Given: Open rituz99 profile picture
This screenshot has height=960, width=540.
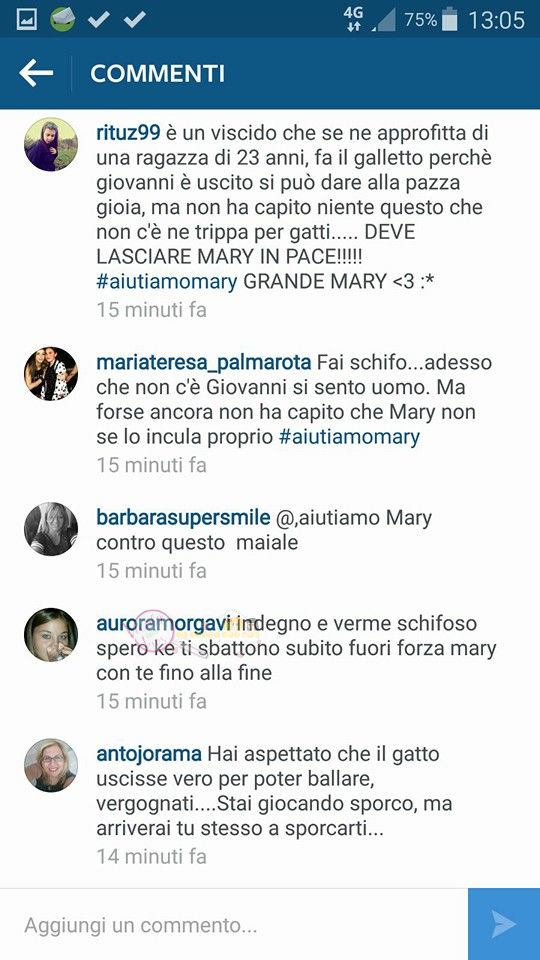Looking at the screenshot, I should click(51, 144).
